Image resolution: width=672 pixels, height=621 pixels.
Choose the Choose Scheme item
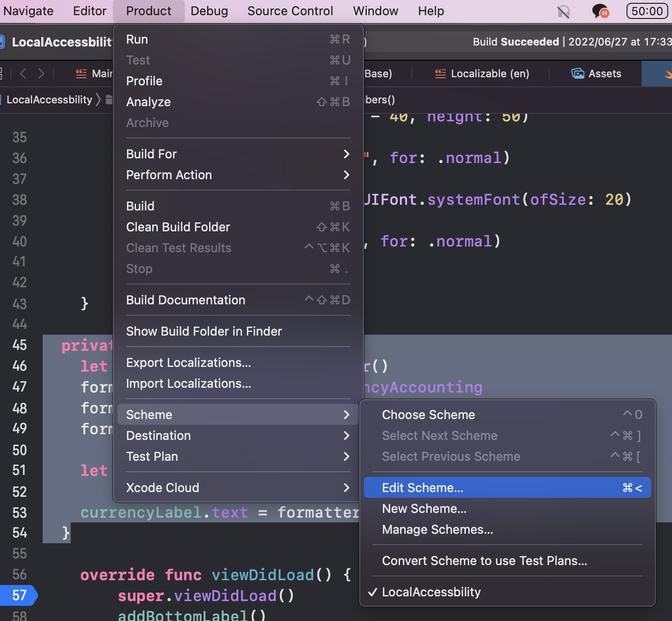point(508,415)
